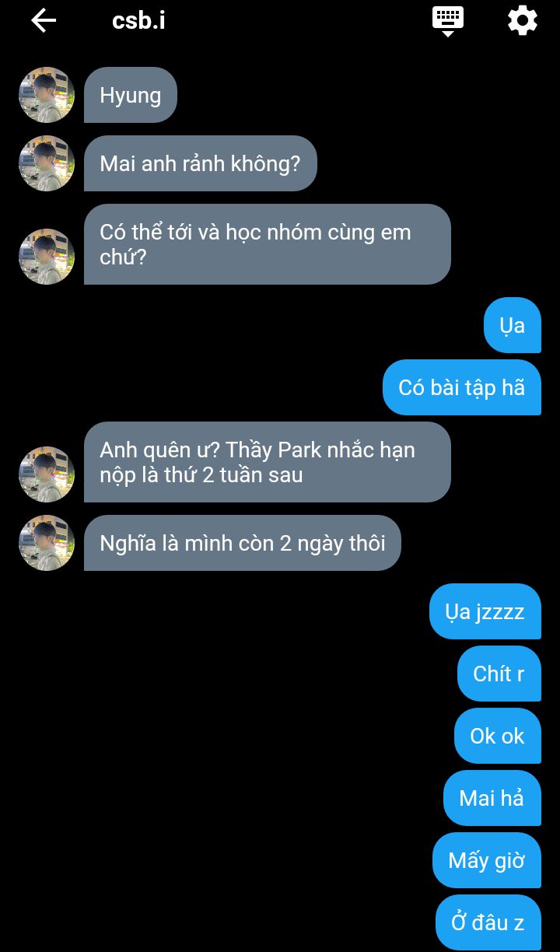Tap the csb.i chat title
This screenshot has width=560, height=952.
(138, 20)
